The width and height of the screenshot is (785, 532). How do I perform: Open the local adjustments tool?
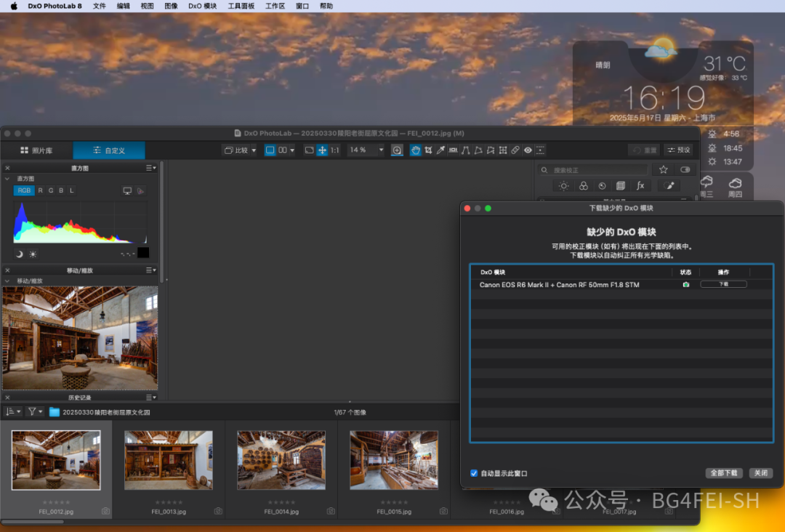click(540, 150)
